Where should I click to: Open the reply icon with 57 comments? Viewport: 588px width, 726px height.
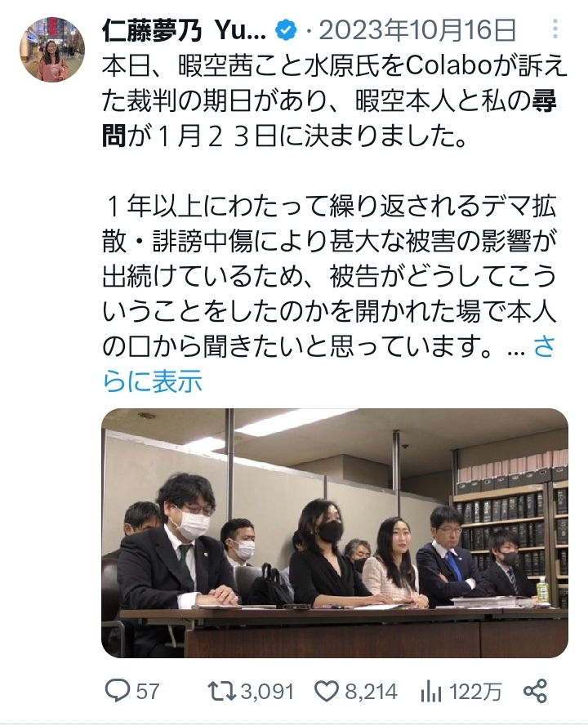pos(117,691)
